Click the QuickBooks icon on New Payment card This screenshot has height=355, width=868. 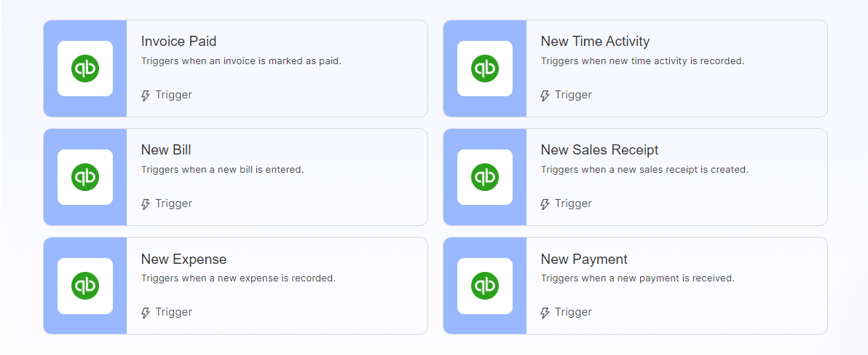coord(485,286)
